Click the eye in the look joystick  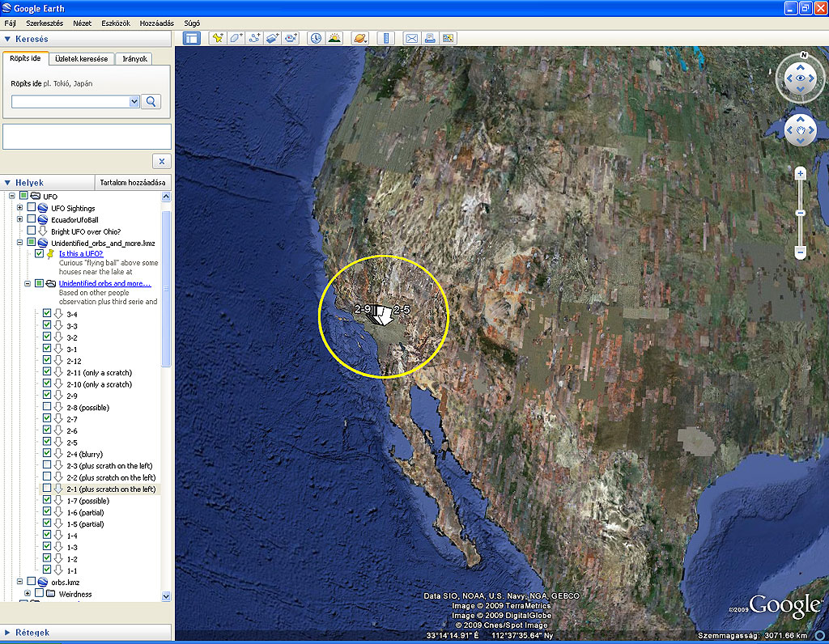coord(801,78)
